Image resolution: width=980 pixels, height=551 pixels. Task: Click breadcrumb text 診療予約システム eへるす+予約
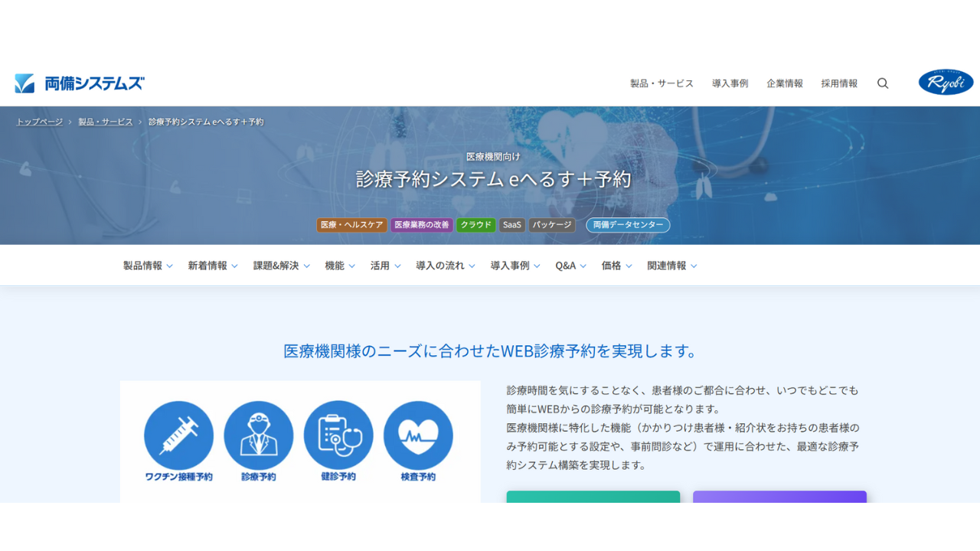click(x=206, y=122)
